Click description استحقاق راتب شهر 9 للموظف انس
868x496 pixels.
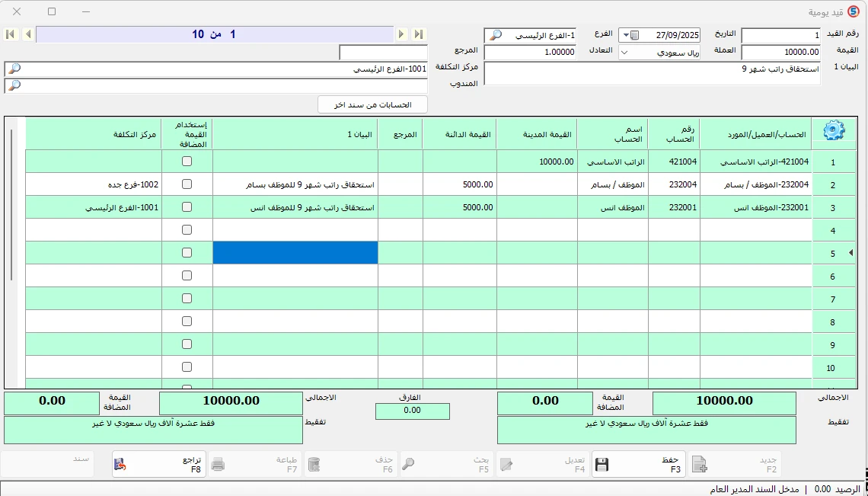coord(295,207)
